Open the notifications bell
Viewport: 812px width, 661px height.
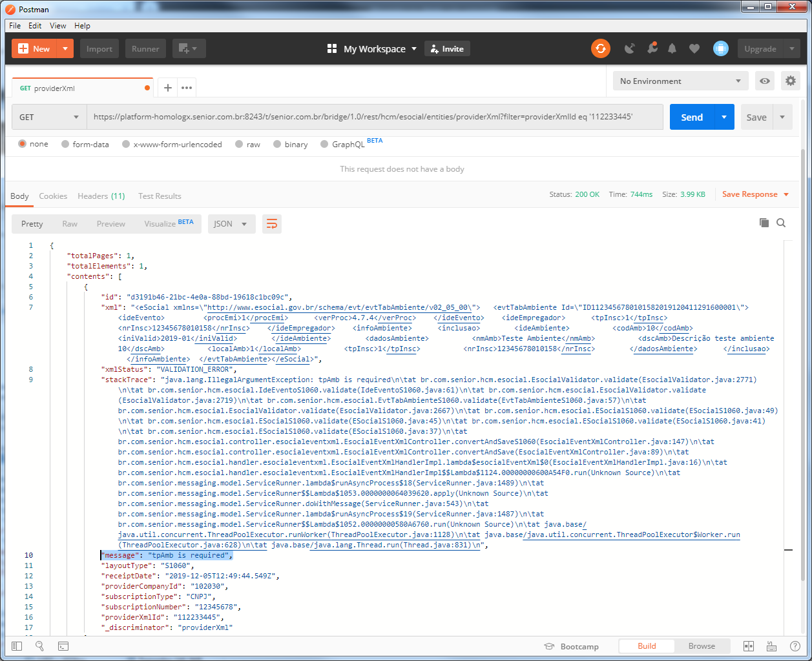click(x=672, y=48)
